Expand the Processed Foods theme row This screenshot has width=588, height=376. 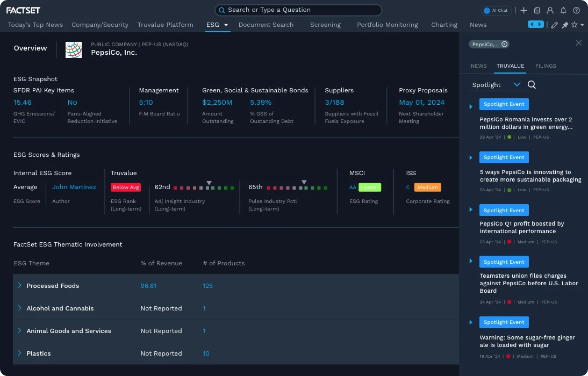click(x=19, y=286)
